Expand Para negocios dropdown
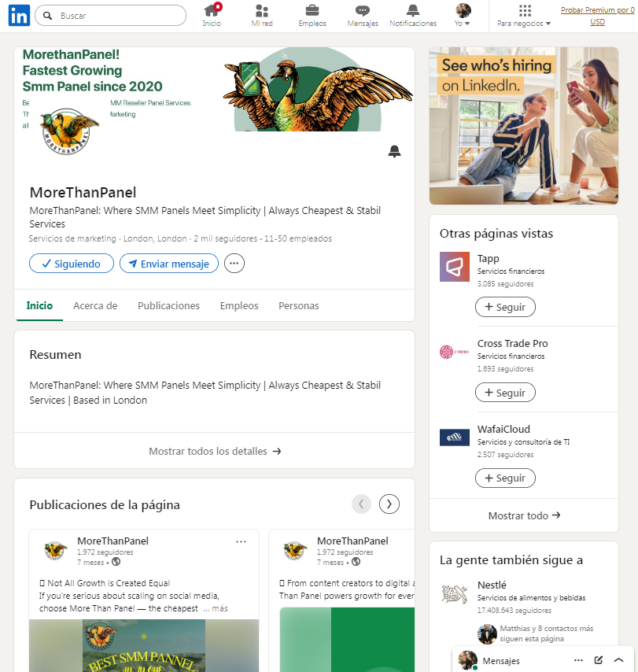Viewport: 638px width, 672px height. point(524,15)
